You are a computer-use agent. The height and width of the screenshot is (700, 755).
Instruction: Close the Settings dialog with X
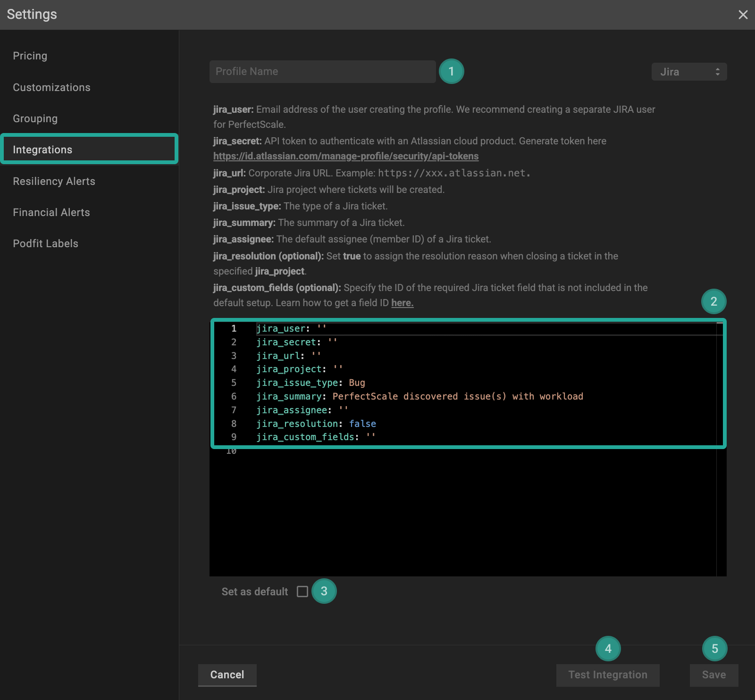[x=743, y=15]
